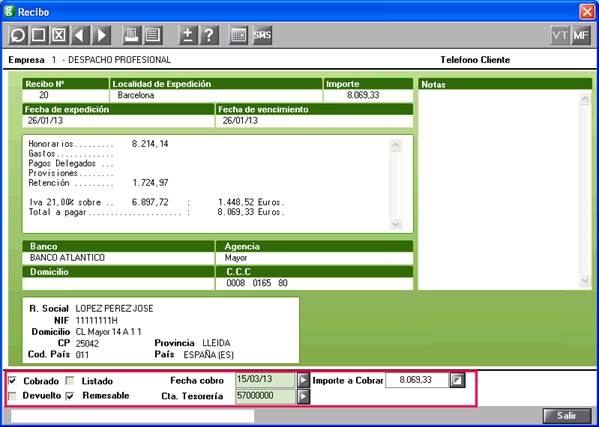Viewport: 599px width, 427px height.
Task: Click the Banco value BANCO ATLANTICO
Action: tap(67, 258)
